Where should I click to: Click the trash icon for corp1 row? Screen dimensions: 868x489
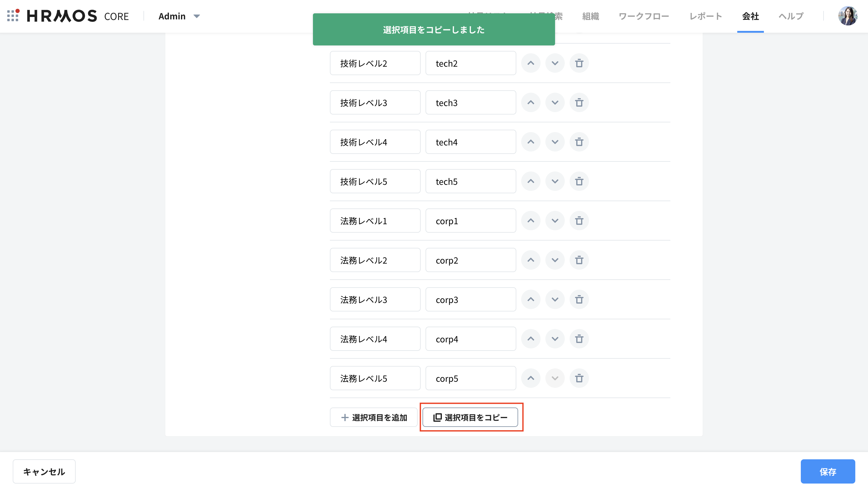click(x=579, y=221)
